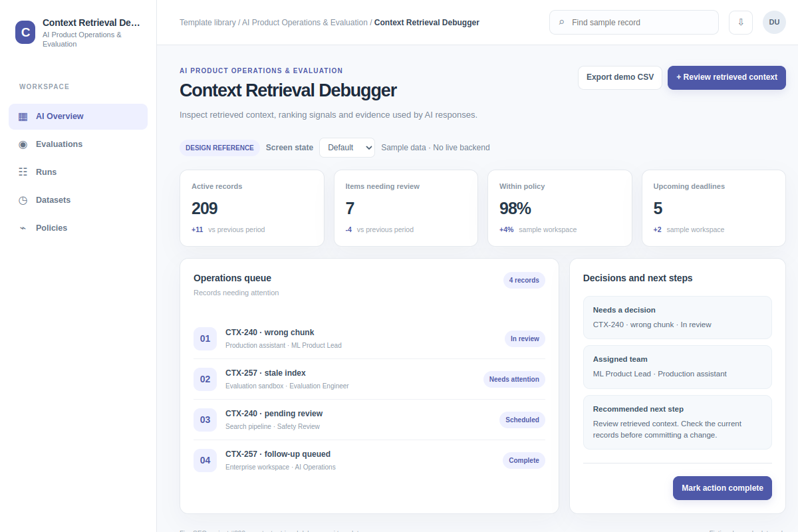The width and height of the screenshot is (798, 532).
Task: Click the 4 records badge
Action: click(524, 281)
